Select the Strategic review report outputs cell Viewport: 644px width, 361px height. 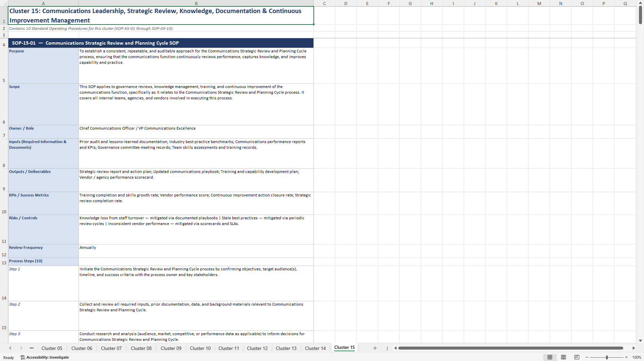pyautogui.click(x=196, y=180)
